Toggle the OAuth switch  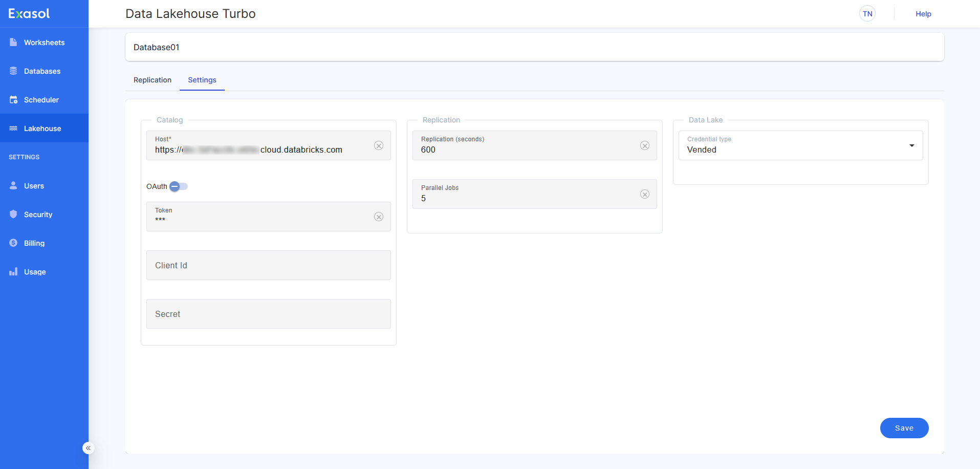tap(179, 186)
